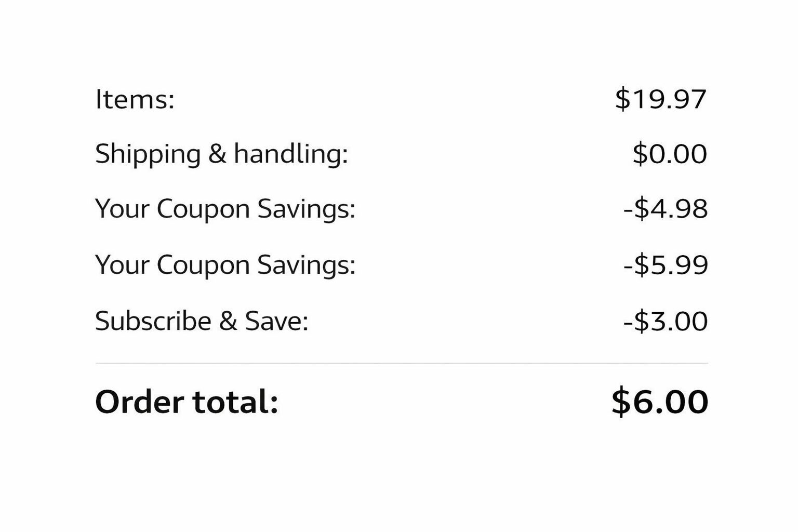Click the word Coupon beside -$5.99
This screenshot has width=798, height=532.
[x=203, y=265]
